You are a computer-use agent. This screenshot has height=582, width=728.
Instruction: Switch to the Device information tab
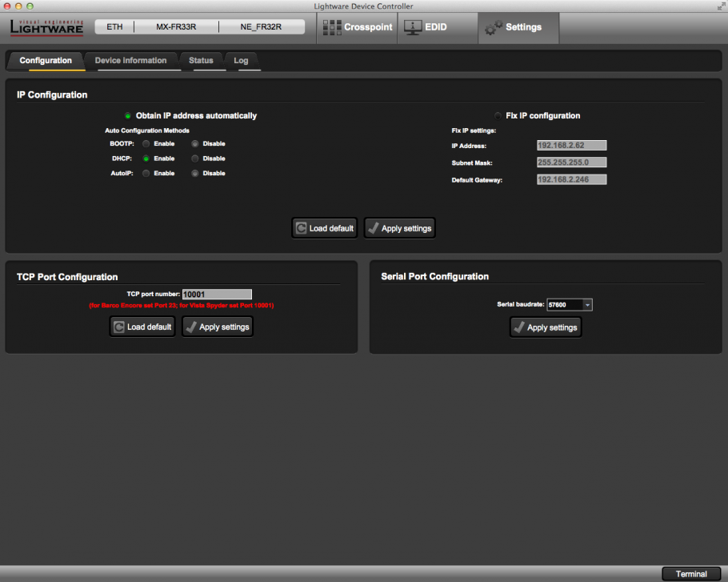point(130,61)
